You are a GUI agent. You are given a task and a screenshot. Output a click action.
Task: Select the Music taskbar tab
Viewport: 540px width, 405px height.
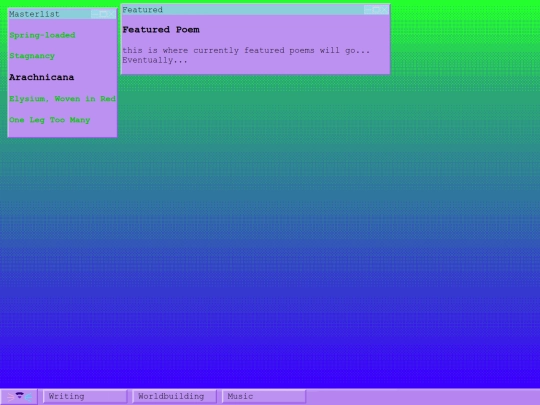(x=264, y=396)
